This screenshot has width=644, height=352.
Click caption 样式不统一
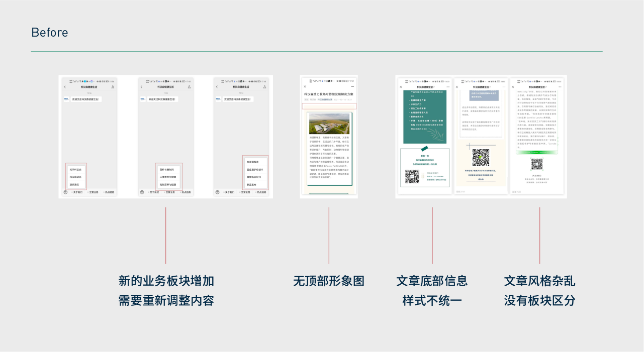point(432,301)
